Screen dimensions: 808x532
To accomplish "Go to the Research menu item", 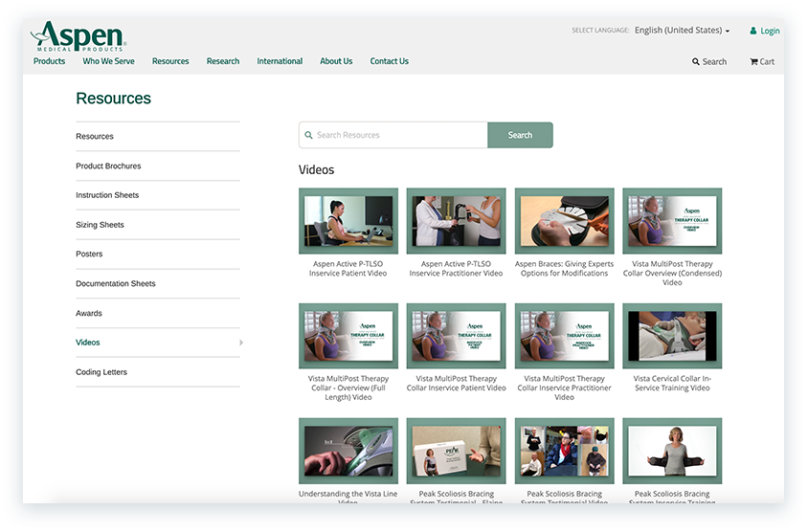I will click(223, 61).
